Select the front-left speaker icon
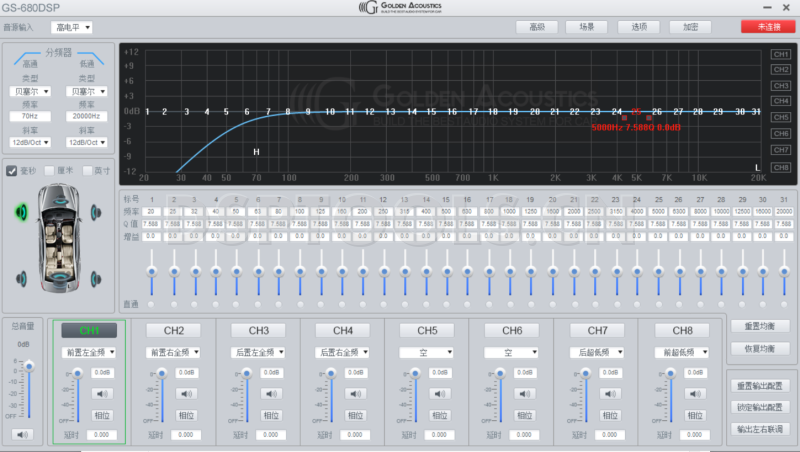Viewport: 800px width, 452px height. point(21,211)
